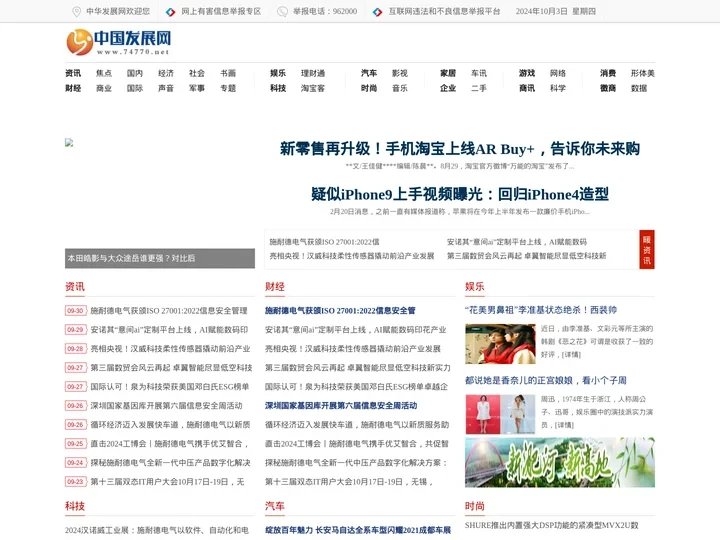Go to 军事 section

197,88
